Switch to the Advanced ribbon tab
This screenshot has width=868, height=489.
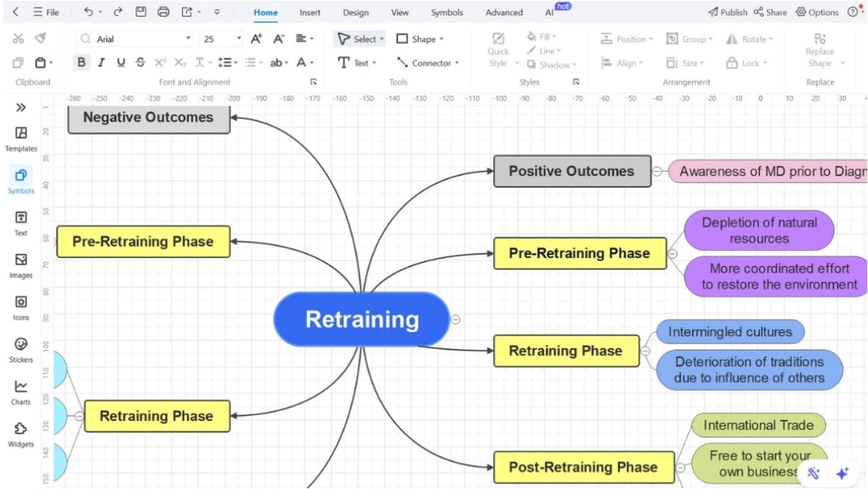[504, 12]
